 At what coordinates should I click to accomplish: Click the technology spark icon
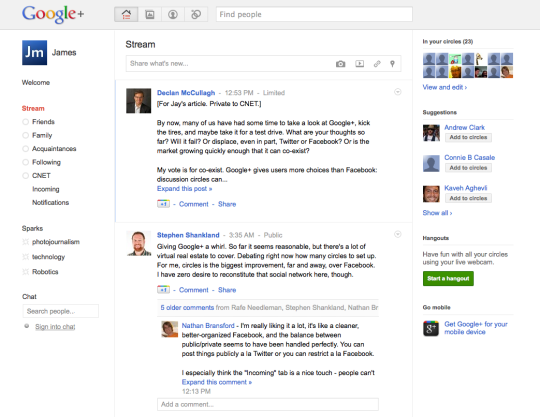(25, 257)
